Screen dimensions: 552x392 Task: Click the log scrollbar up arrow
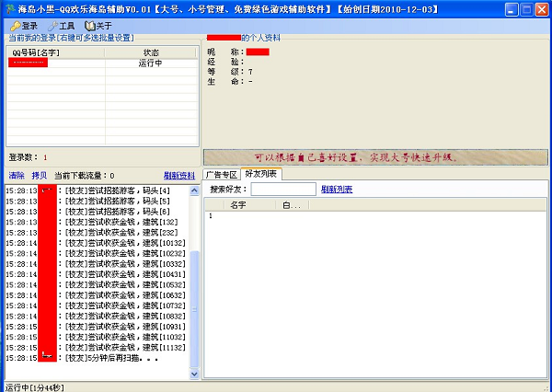[x=194, y=190]
